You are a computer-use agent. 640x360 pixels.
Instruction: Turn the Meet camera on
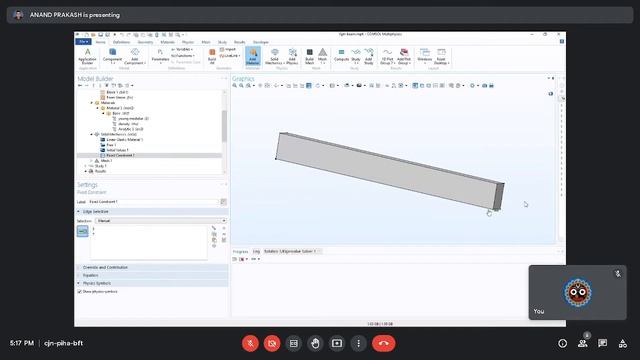tap(272, 343)
